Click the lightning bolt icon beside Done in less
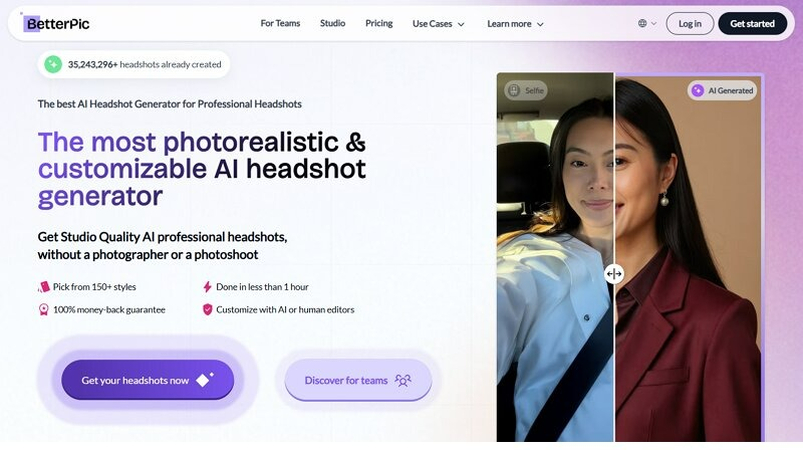The width and height of the screenshot is (803, 450). [x=207, y=287]
